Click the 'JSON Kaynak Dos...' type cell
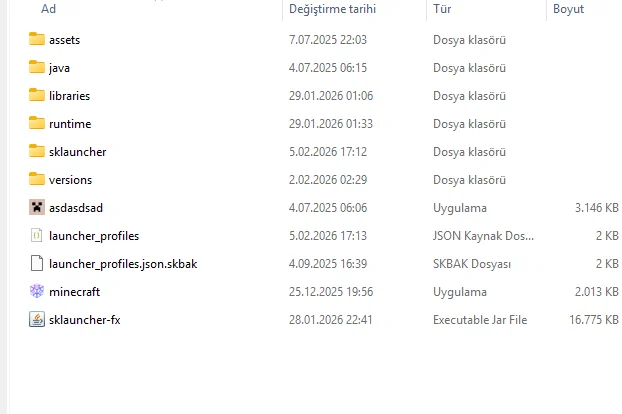The height and width of the screenshot is (414, 622). point(483,236)
